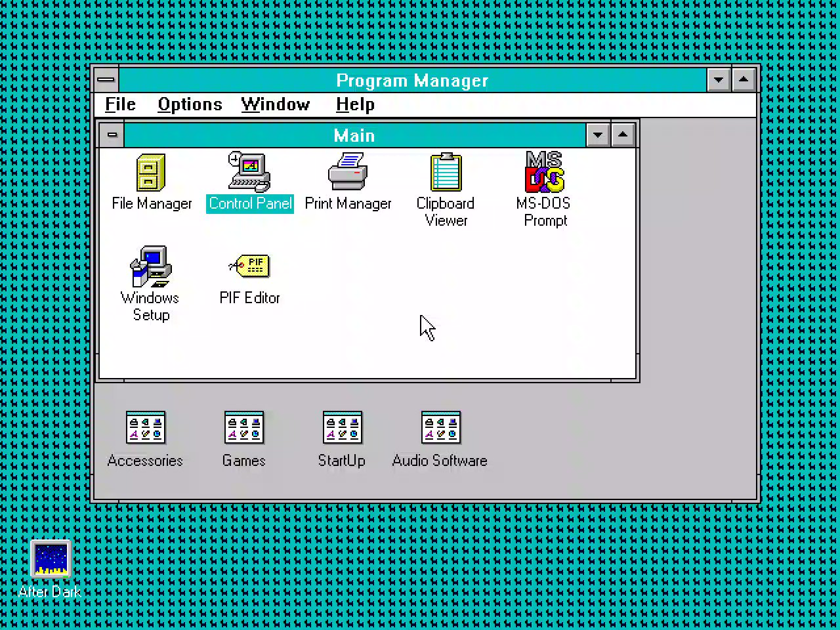Click the 'Windows Setup' label text
The image size is (840, 630).
click(x=150, y=306)
